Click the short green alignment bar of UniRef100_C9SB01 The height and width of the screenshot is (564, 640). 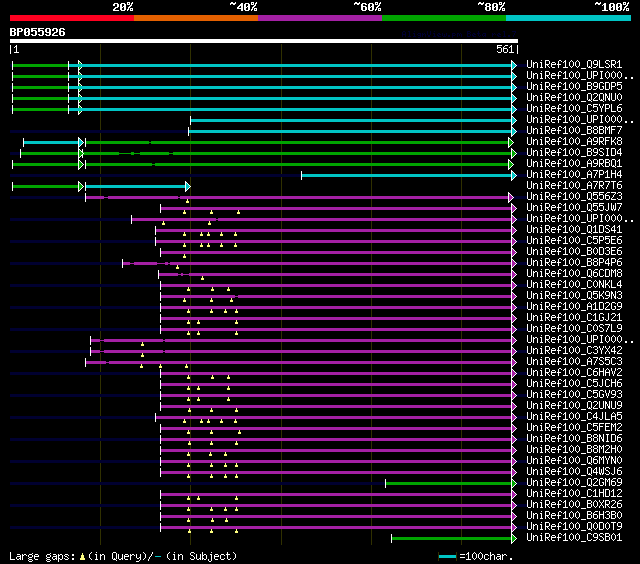coord(452,539)
